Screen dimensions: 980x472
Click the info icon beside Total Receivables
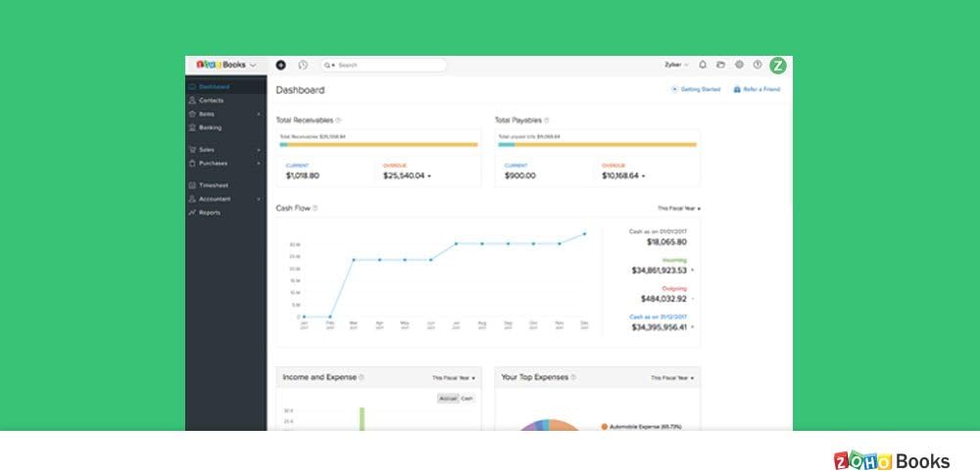(338, 119)
